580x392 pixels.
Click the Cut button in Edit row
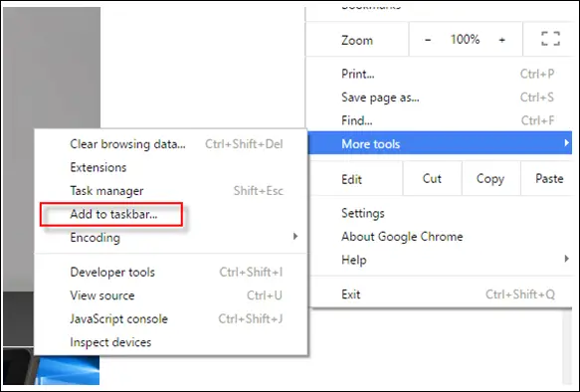(432, 179)
